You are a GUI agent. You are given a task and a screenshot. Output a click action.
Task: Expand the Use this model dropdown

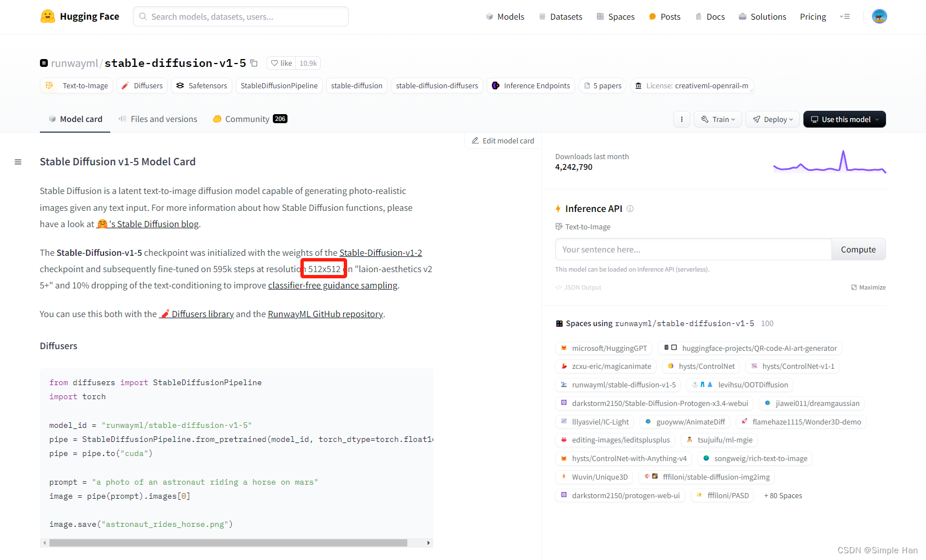tap(844, 119)
